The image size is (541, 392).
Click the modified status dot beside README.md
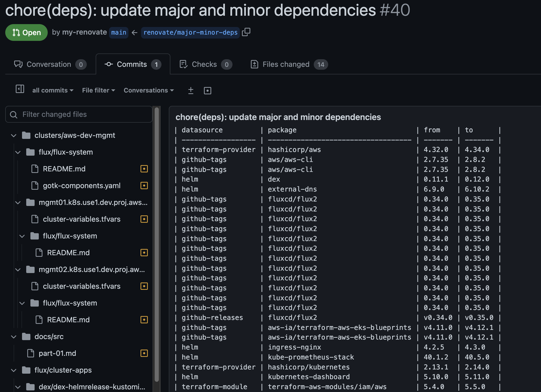coord(144,169)
